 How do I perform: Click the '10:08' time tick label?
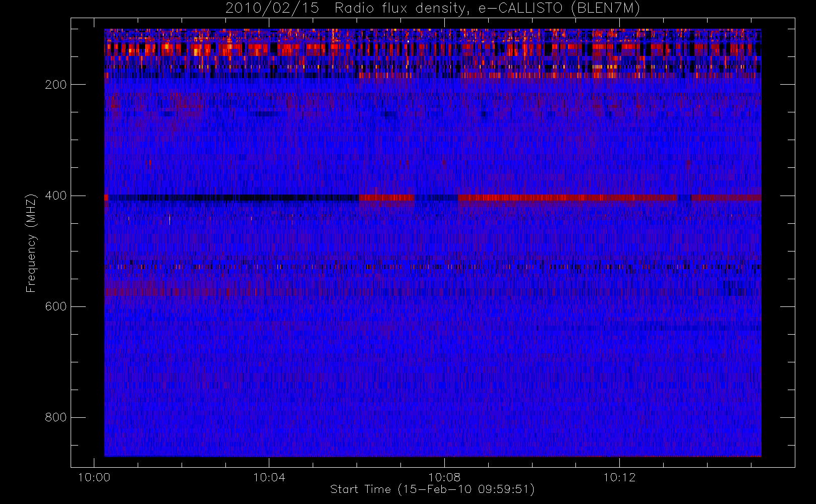pyautogui.click(x=444, y=477)
